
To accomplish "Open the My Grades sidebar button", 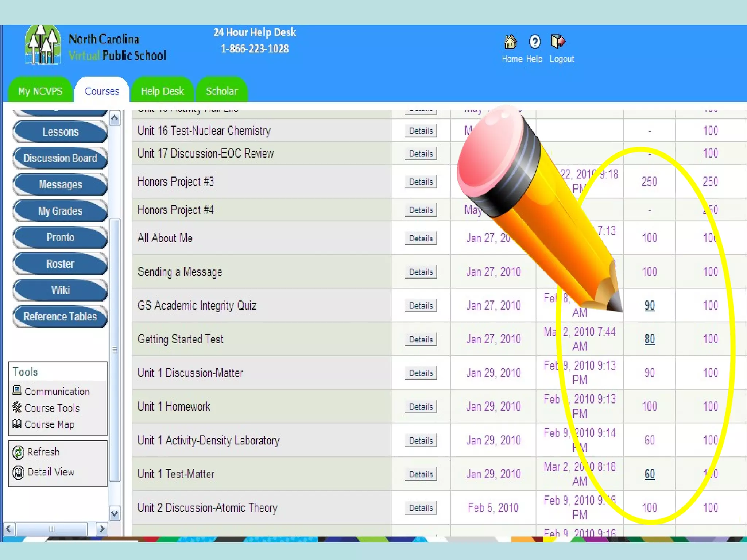I will click(x=60, y=211).
